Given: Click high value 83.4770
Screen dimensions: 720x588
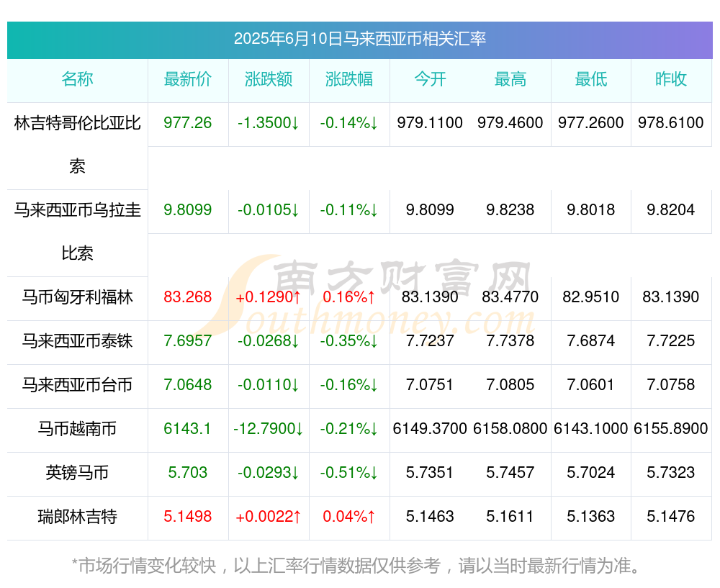Looking at the screenshot, I should [510, 297].
